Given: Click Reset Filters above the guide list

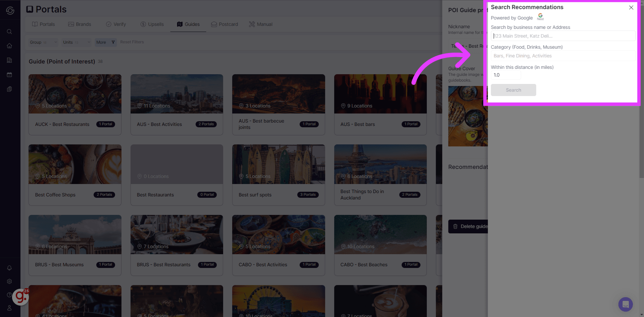Looking at the screenshot, I should tap(132, 42).
